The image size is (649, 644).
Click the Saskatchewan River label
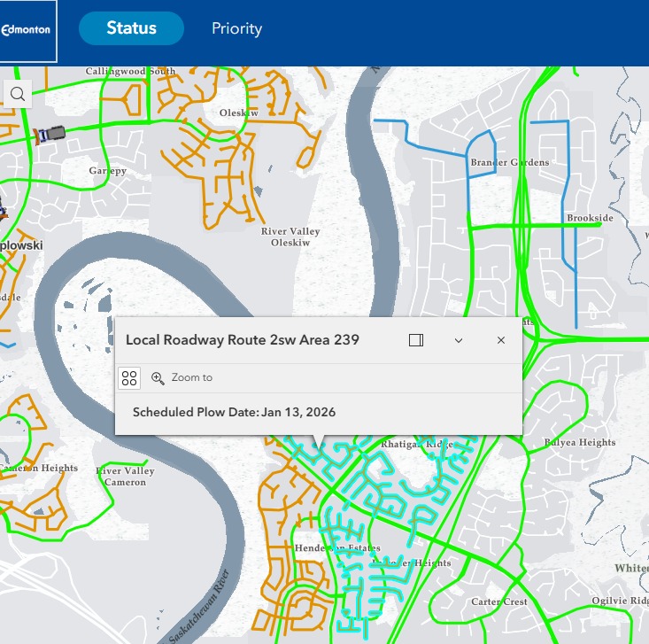(200, 607)
